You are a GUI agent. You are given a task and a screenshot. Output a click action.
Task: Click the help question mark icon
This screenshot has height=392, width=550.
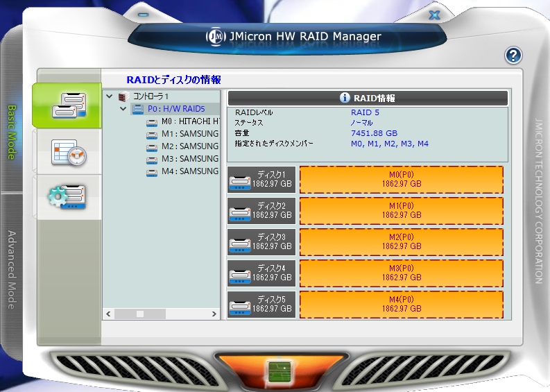coord(513,56)
